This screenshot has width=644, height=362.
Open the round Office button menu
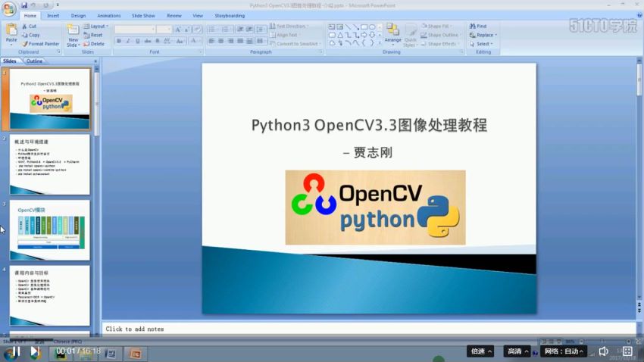8,8
